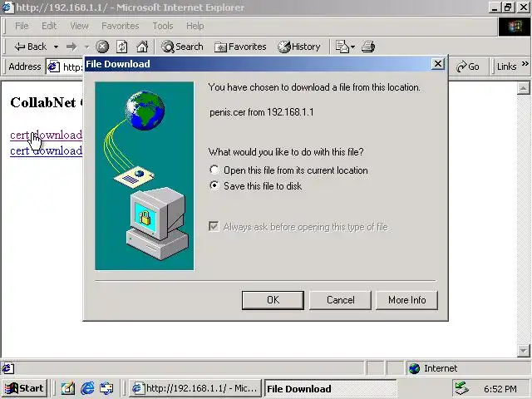532x399 pixels.
Task: Open the Tools menu
Action: tap(163, 26)
